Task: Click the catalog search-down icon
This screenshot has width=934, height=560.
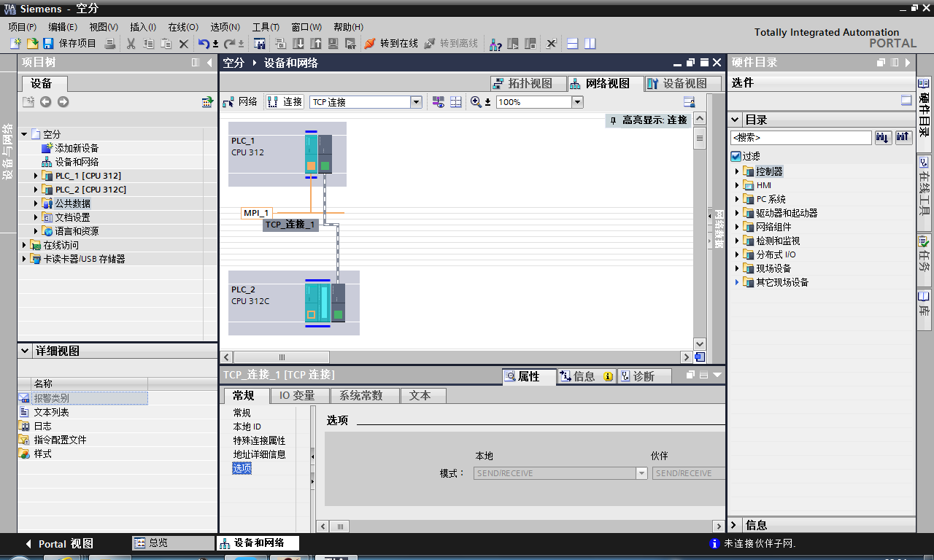Action: coord(883,137)
